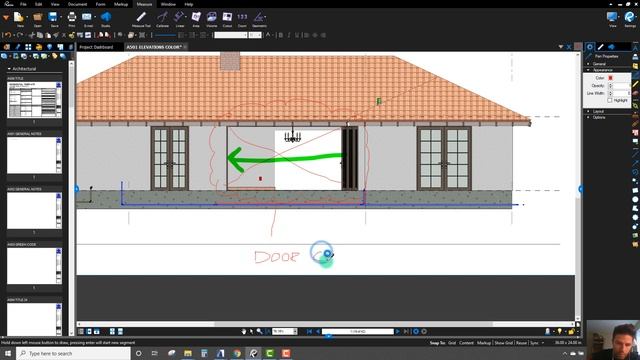Select the Pan hand tool in bottom bar
The width and height of the screenshot is (640, 360).
(244, 331)
